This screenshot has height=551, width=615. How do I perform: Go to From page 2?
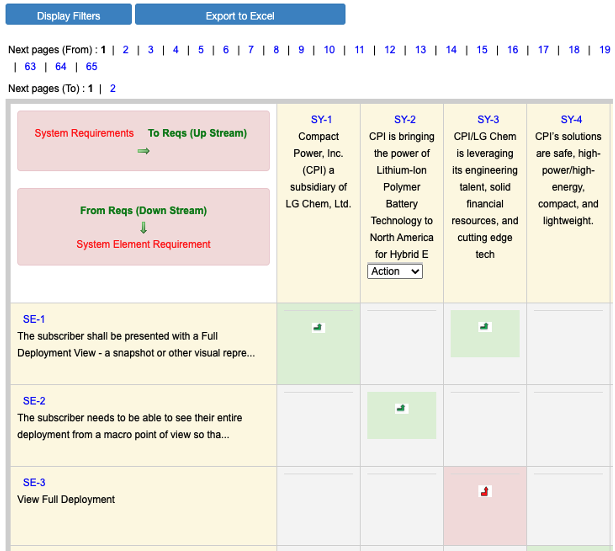tap(126, 50)
